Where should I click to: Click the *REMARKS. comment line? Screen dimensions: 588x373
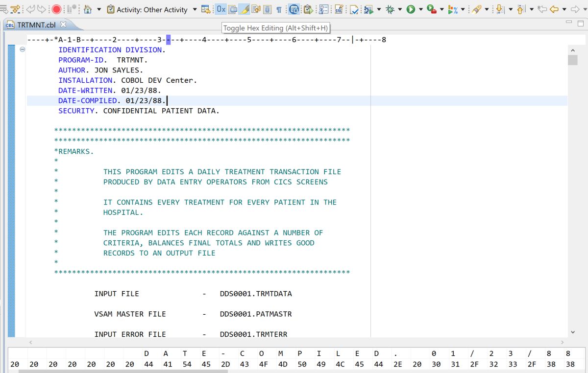[74, 151]
